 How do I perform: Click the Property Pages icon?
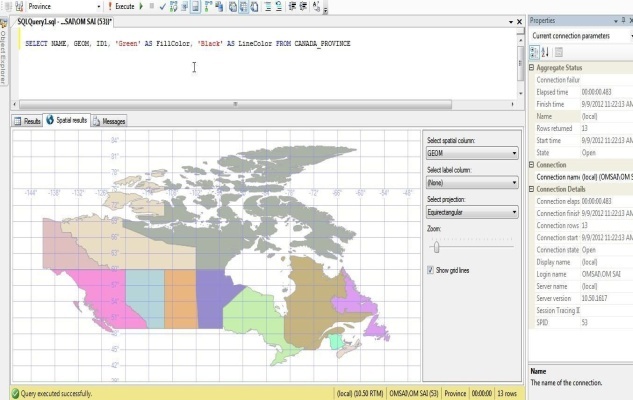pos(558,52)
